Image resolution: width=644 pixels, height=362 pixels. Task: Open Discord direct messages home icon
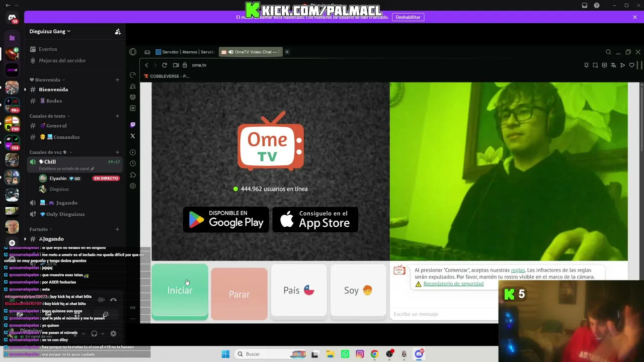tap(12, 18)
